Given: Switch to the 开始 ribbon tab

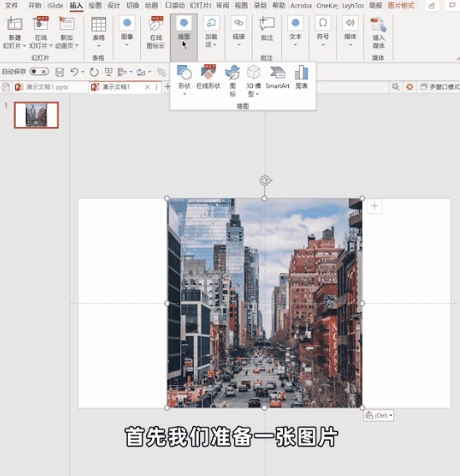Looking at the screenshot, I should tap(34, 6).
